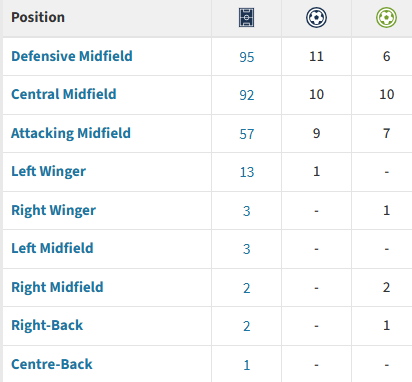This screenshot has width=412, height=382.
Task: Open the 57 appearances for Attacking Midfield
Action: 247,134
